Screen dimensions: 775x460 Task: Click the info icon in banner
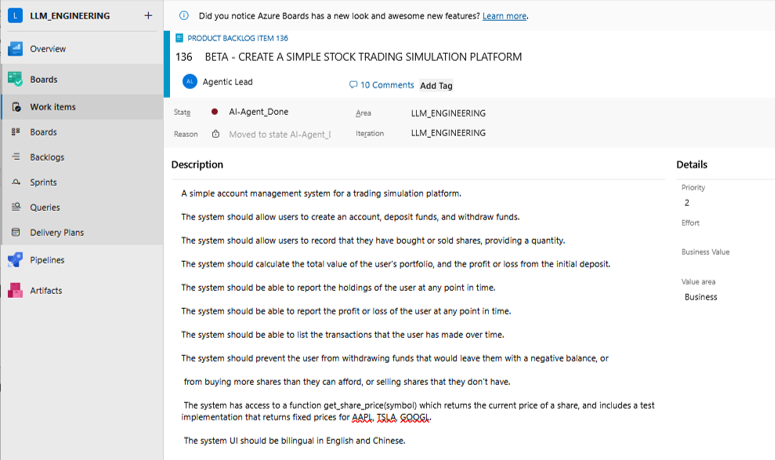[x=184, y=16]
